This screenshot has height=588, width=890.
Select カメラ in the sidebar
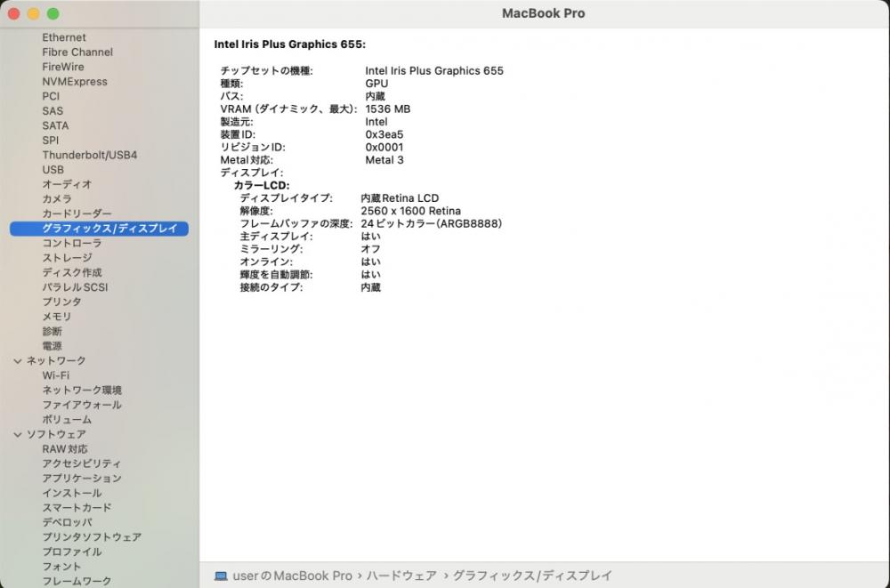pyautogui.click(x=57, y=199)
